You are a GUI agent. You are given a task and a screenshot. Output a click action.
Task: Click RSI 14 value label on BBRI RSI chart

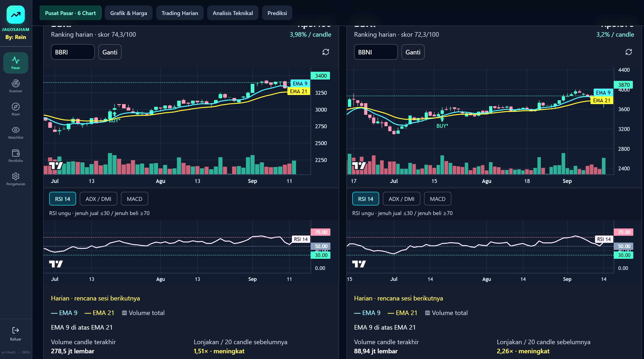click(x=301, y=239)
